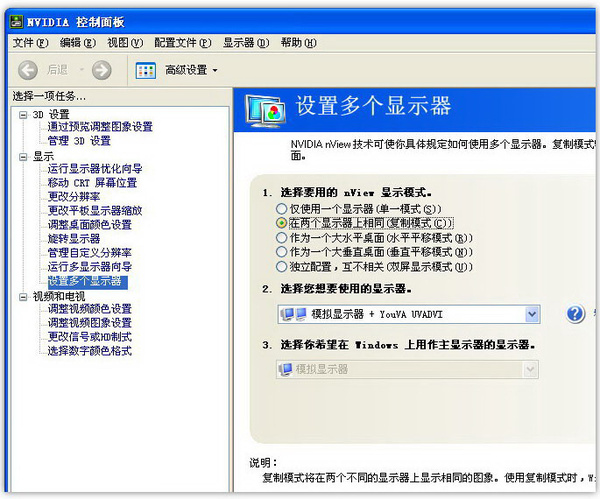This screenshot has height=499, width=600.
Task: Open the 编辑(E) menu
Action: coord(78,42)
